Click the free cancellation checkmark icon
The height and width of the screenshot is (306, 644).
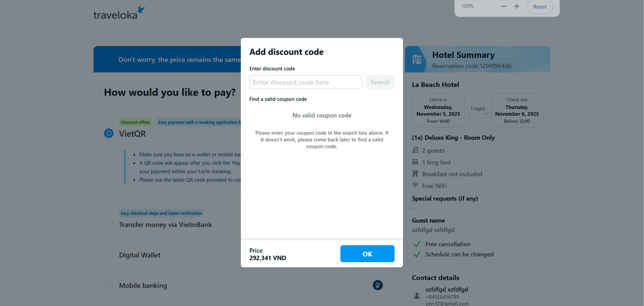tap(417, 244)
